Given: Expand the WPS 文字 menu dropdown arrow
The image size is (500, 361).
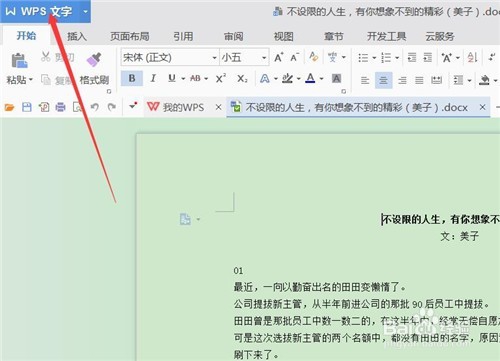Looking at the screenshot, I should click(x=85, y=11).
